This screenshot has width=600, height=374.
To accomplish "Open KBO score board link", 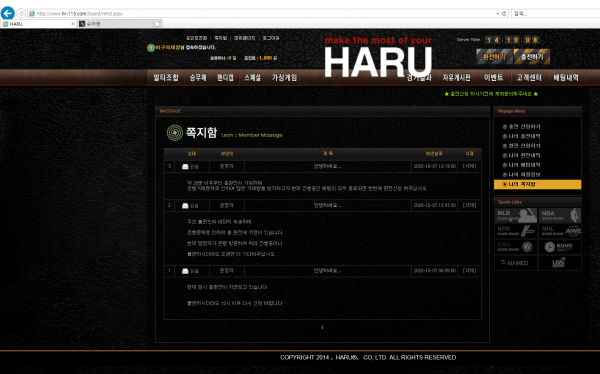I will click(x=516, y=247).
